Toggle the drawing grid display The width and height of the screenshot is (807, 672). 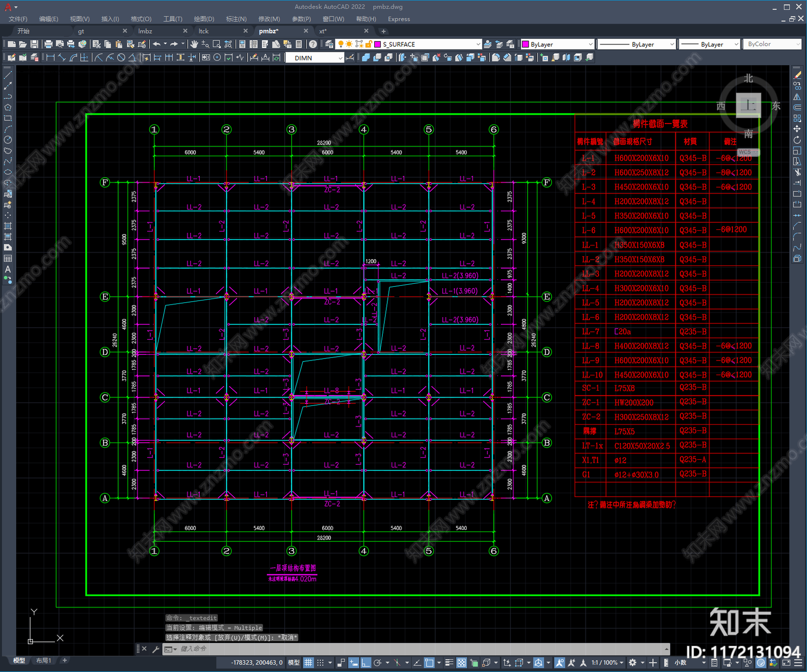pos(309,662)
